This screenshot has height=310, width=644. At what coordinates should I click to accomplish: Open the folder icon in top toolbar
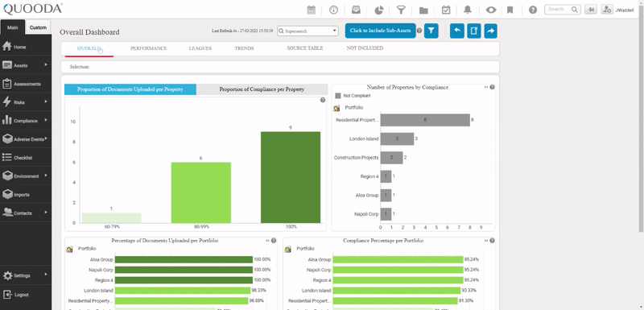pos(423,10)
